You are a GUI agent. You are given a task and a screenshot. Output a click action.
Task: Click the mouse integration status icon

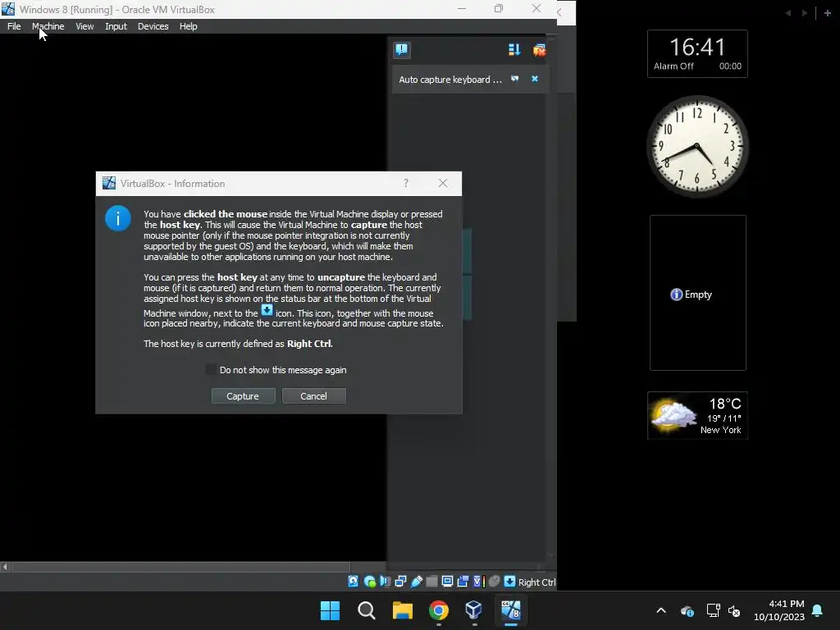coord(495,582)
